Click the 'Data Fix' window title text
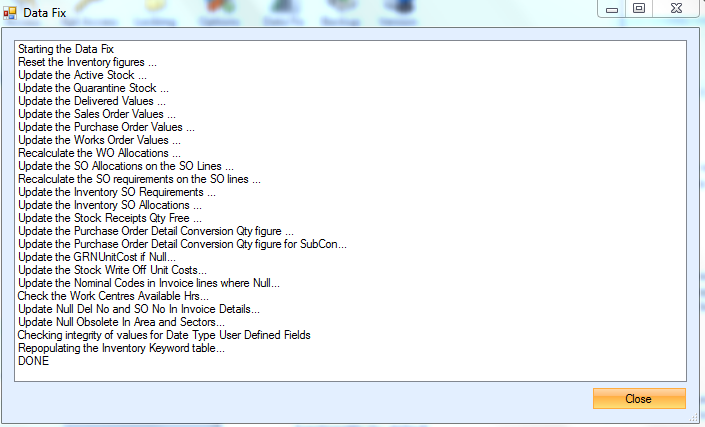Screen dimensions: 705x427 45,13
